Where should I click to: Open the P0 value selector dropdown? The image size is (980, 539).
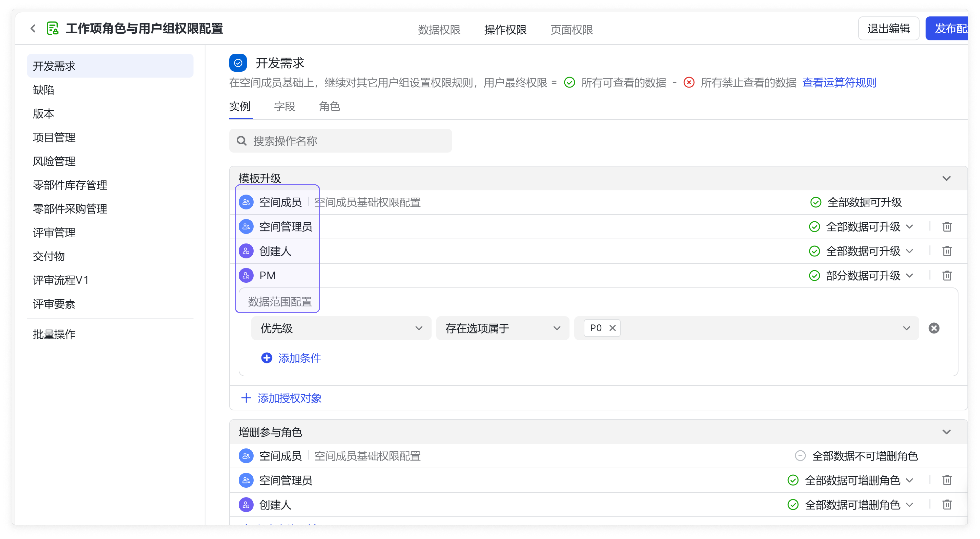point(907,328)
